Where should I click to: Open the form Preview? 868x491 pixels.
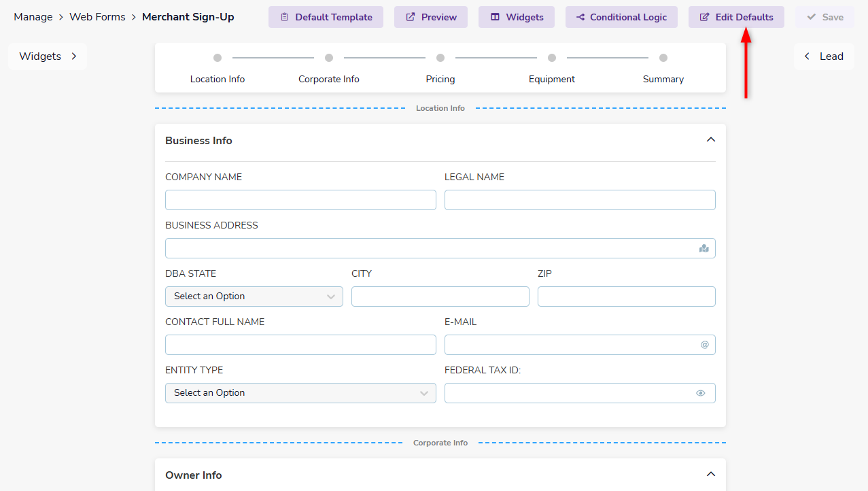(430, 17)
